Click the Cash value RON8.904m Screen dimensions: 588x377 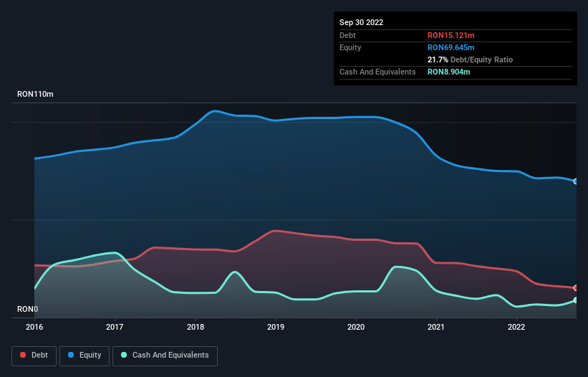tap(448, 72)
